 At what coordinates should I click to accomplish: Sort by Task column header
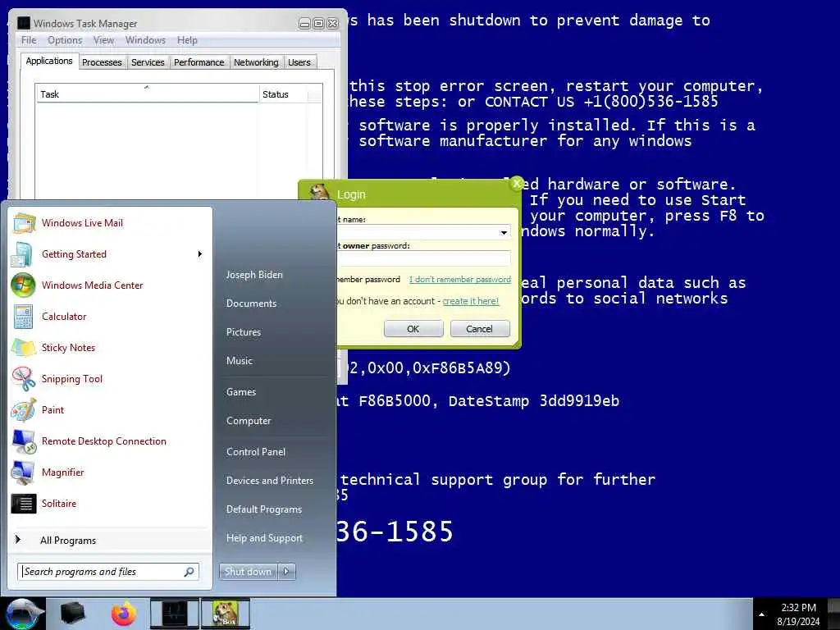148,94
